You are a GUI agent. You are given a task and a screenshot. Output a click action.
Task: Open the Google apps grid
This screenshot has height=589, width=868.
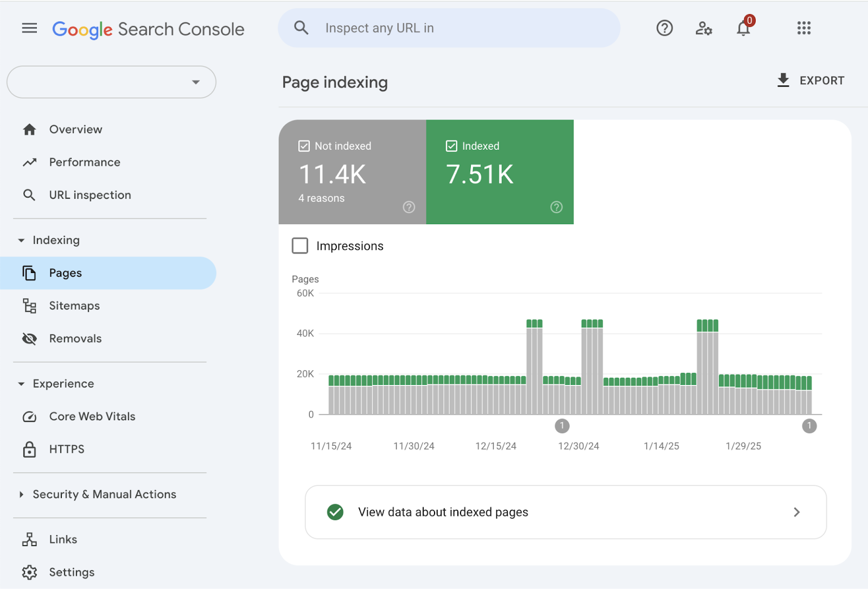click(803, 28)
